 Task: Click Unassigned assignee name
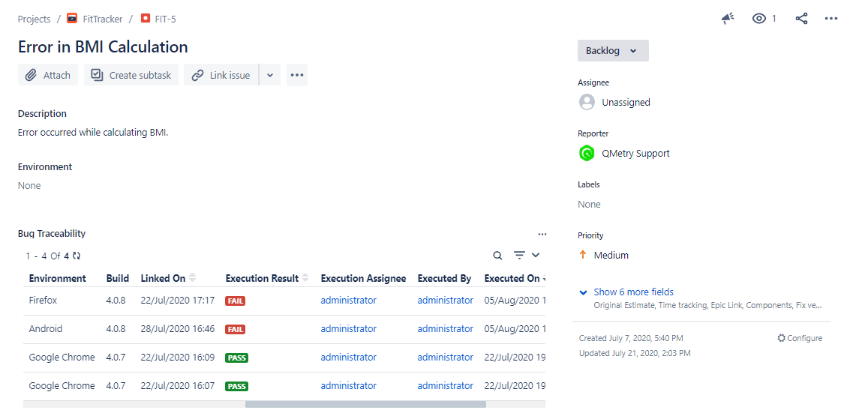[626, 102]
